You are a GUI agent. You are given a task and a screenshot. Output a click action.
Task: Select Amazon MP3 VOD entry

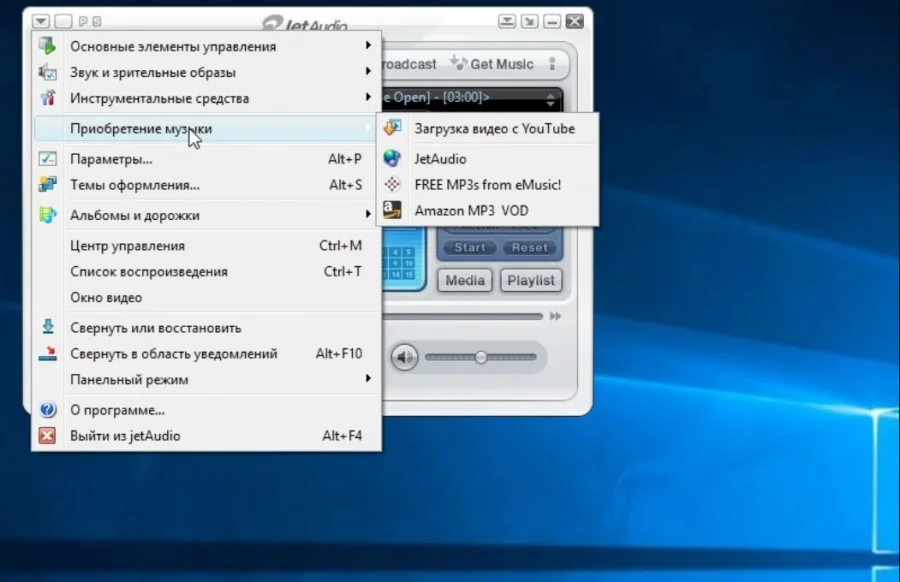pos(487,210)
